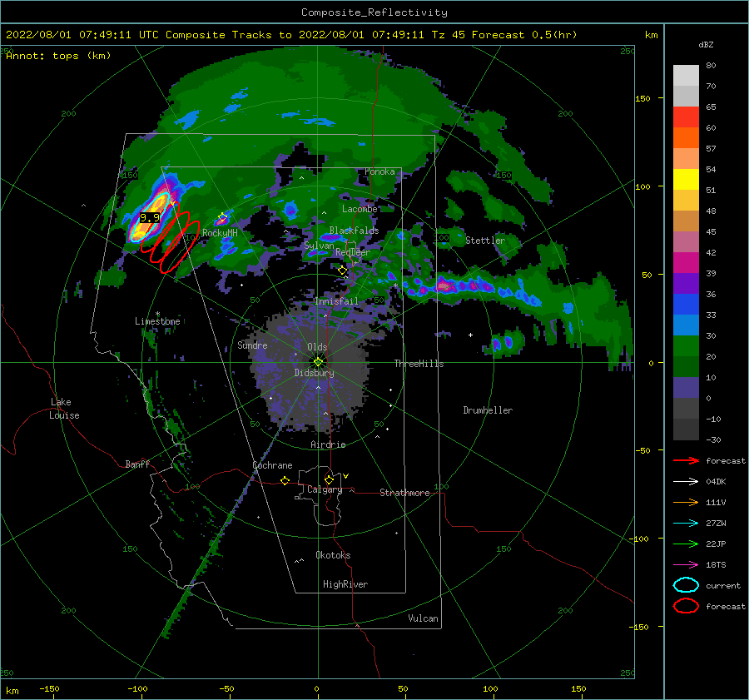Click the Didsbury city label
Image resolution: width=749 pixels, height=700 pixels.
pos(314,373)
